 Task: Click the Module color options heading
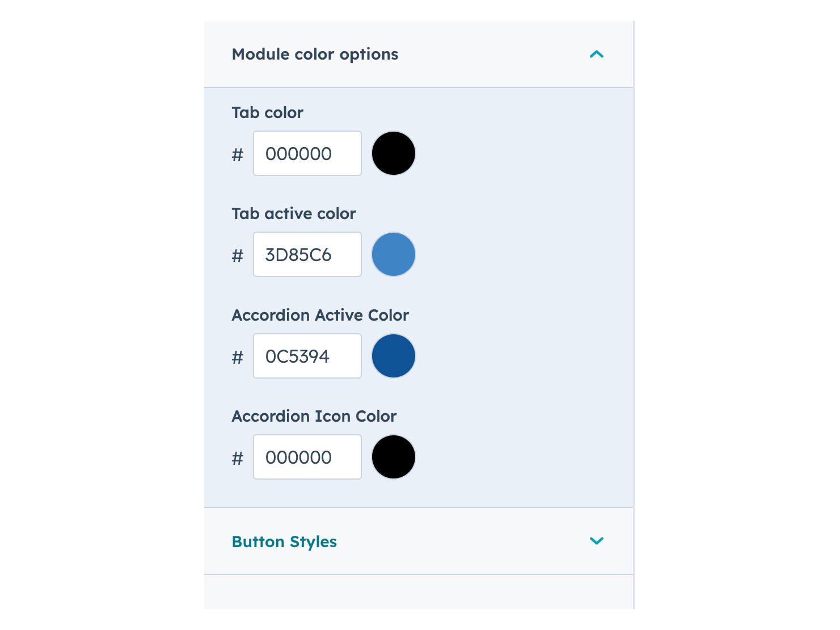(315, 54)
